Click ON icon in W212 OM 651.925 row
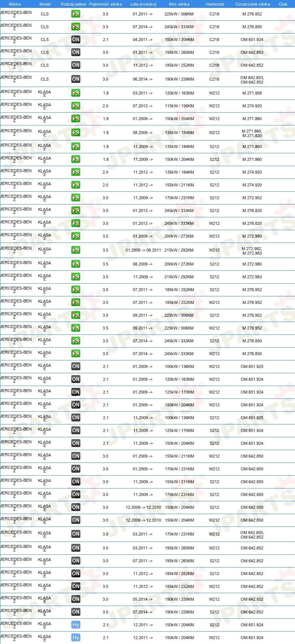This screenshot has height=644, width=295. tap(76, 366)
